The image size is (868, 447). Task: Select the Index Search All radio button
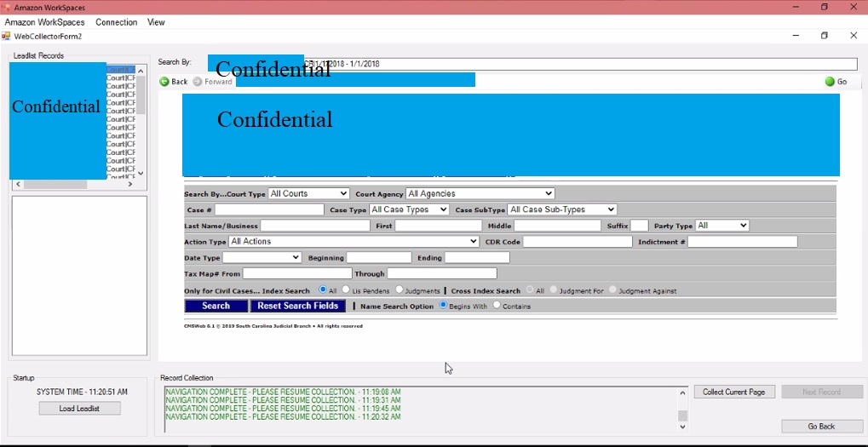point(324,289)
